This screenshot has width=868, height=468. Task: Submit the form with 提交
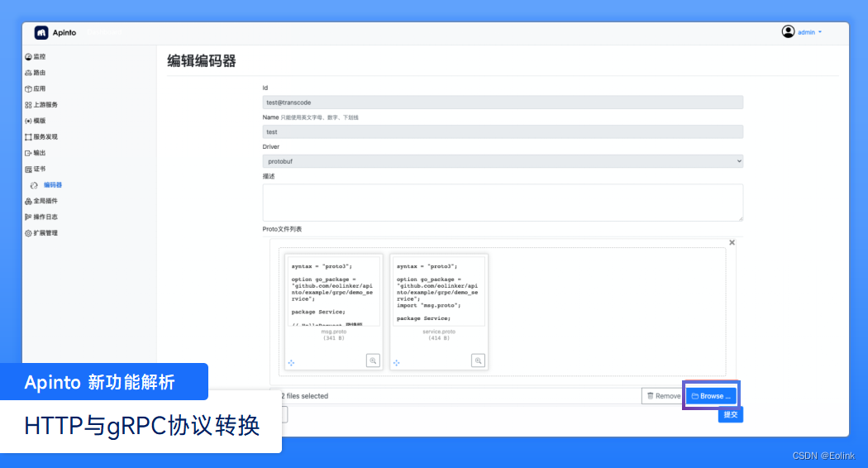pos(731,414)
